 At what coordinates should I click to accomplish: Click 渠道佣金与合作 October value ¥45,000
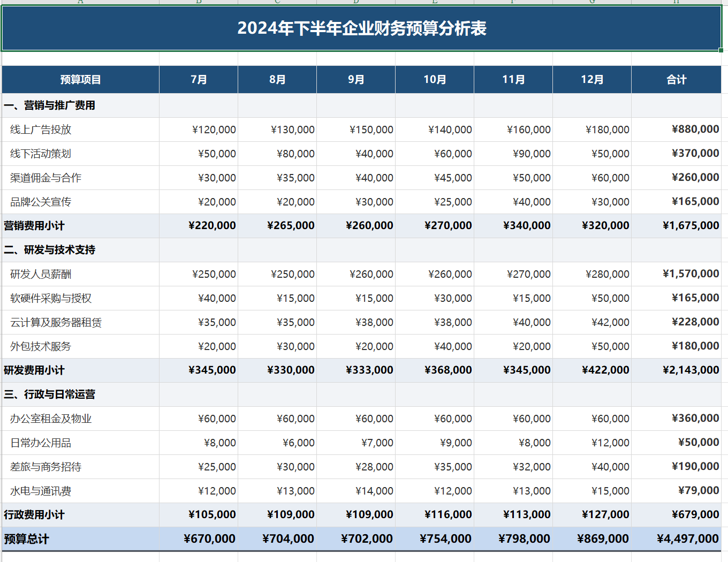(435, 178)
